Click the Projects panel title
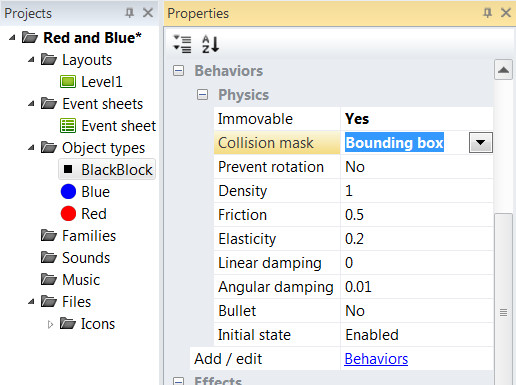Image resolution: width=516 pixels, height=385 pixels. click(x=28, y=13)
